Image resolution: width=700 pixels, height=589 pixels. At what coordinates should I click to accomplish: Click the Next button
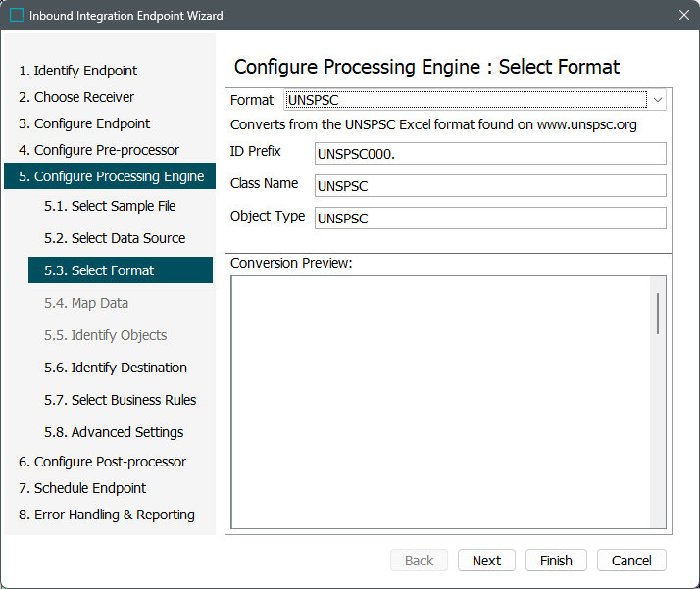pos(486,561)
